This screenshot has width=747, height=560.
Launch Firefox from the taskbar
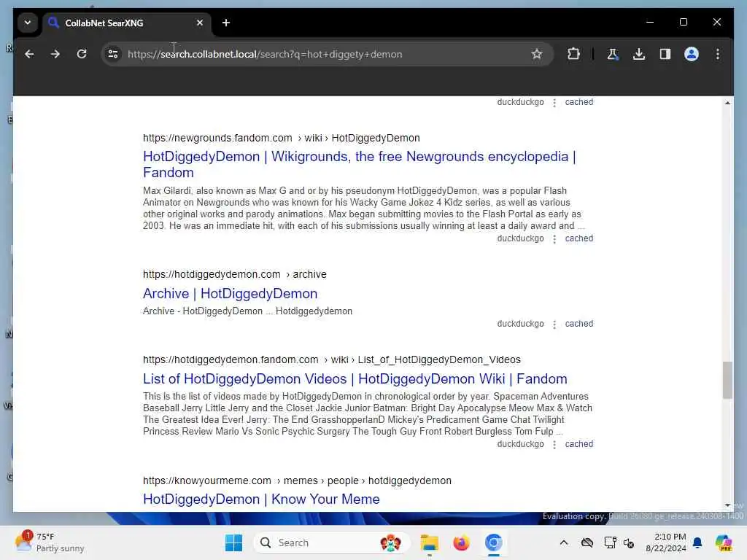(x=461, y=542)
